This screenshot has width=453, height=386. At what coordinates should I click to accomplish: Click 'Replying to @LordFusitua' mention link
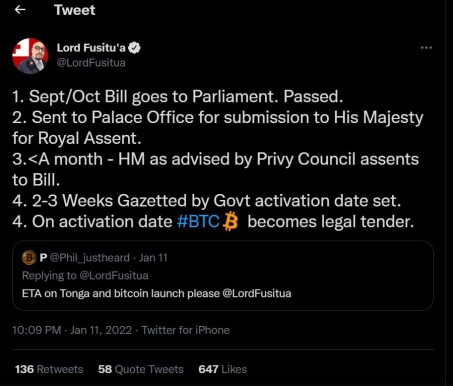point(113,275)
